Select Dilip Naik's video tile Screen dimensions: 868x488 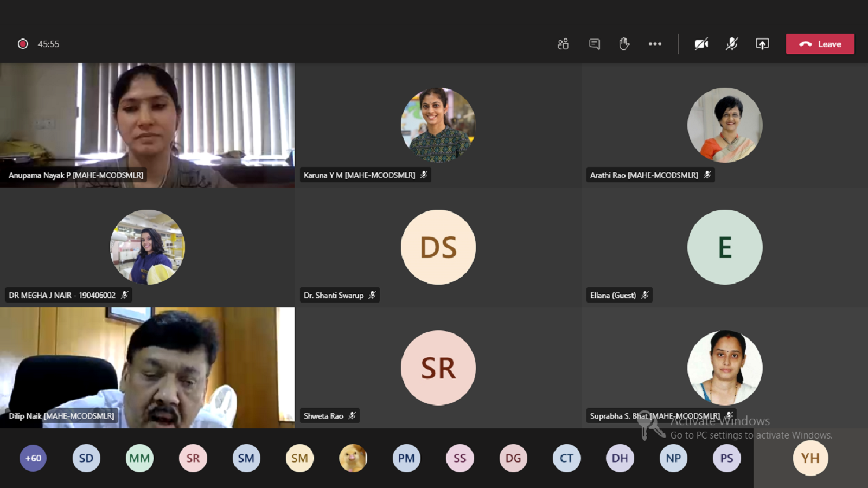coord(147,368)
